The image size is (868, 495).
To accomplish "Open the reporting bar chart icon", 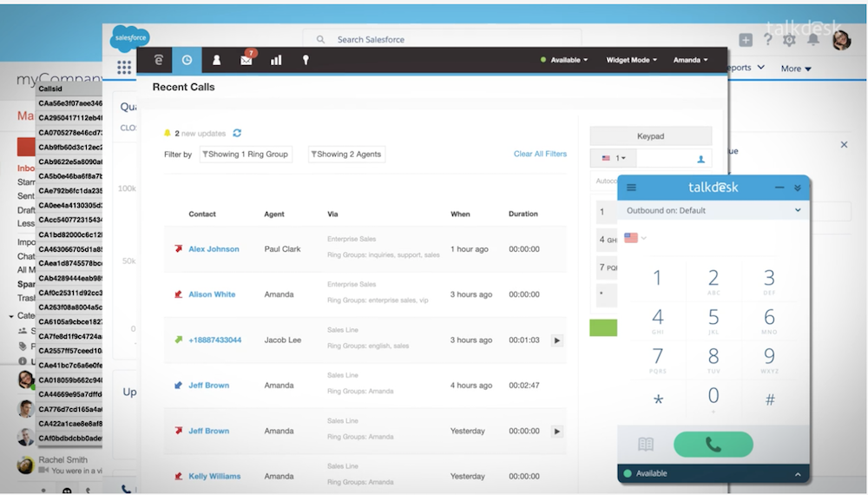I will point(276,60).
